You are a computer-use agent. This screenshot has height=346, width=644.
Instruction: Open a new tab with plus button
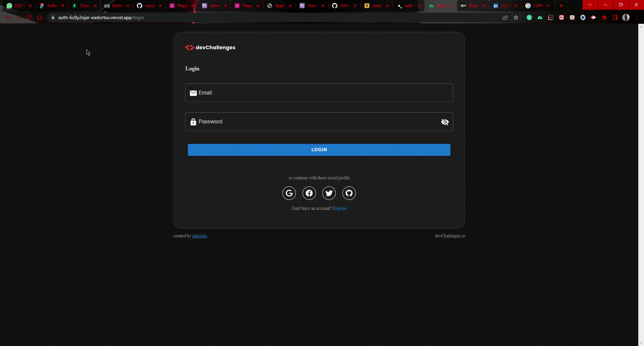(x=561, y=6)
